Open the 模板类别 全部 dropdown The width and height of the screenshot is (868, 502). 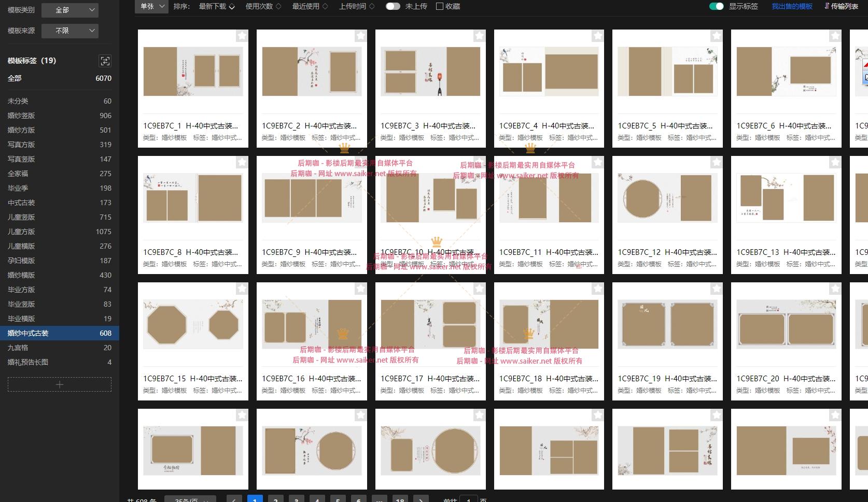[x=70, y=10]
